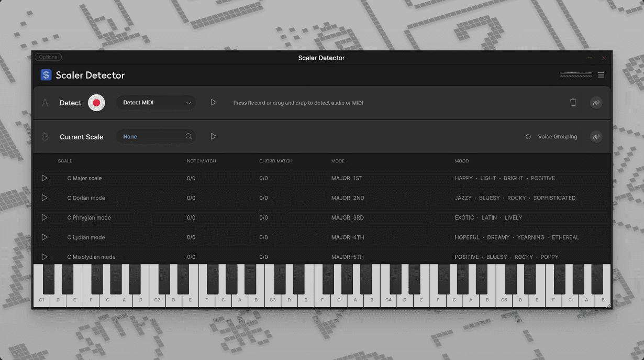Sort by the MODE column header
This screenshot has width=644, height=360.
point(338,161)
